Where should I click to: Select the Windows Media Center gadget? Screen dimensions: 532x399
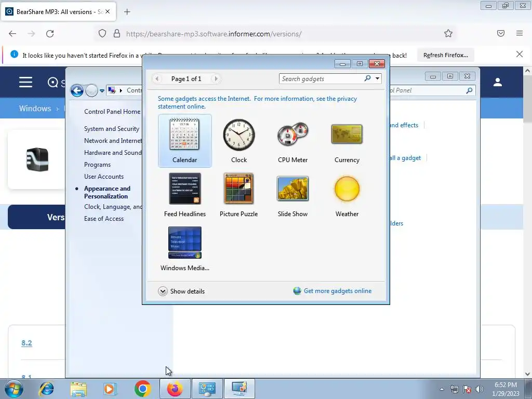[184, 249]
